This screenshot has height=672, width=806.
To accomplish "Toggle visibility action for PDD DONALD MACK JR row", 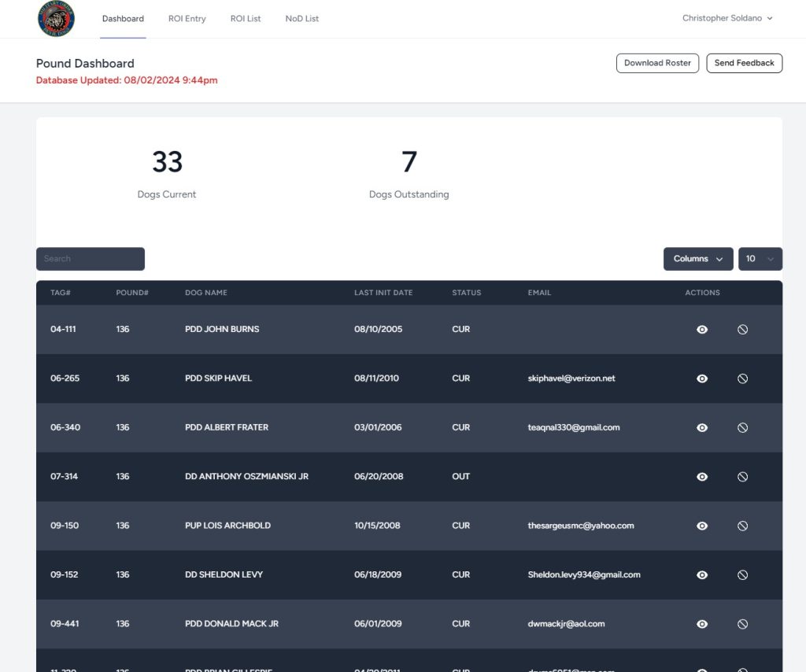I will pos(701,623).
